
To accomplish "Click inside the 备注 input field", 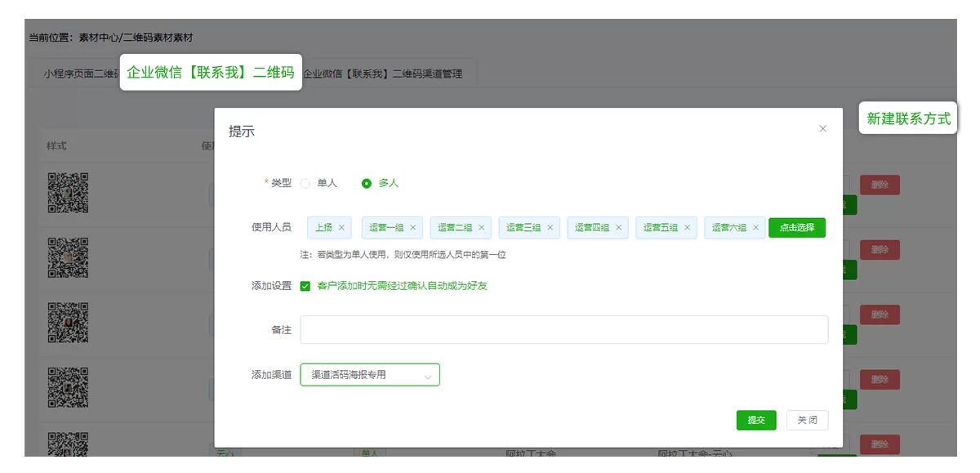I will pos(563,330).
